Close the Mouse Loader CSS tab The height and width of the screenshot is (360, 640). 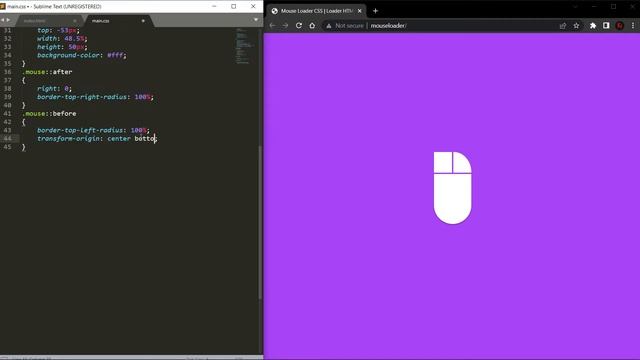click(x=360, y=11)
